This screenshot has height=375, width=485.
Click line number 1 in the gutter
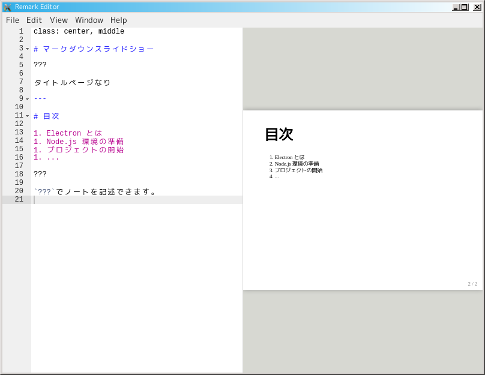(x=21, y=31)
